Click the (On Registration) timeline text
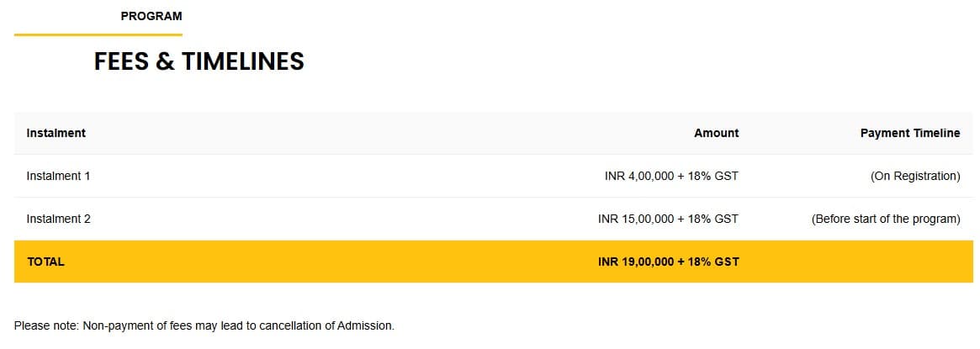The height and width of the screenshot is (349, 980). point(915,177)
